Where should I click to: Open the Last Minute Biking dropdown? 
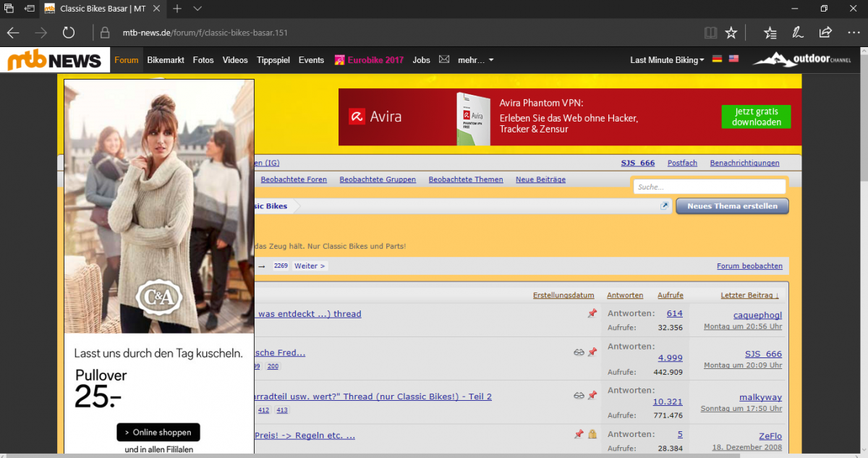[x=666, y=60]
